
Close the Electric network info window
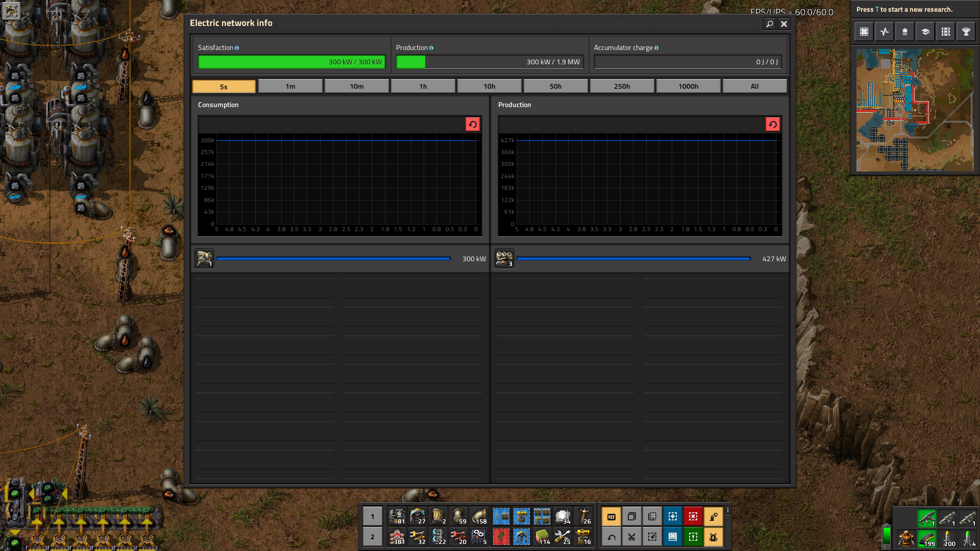(784, 24)
